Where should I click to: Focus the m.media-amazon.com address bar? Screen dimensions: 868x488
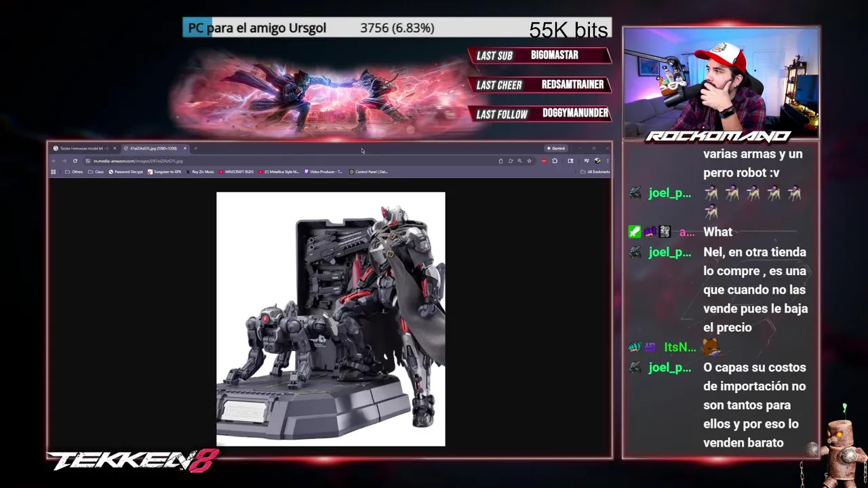tap(292, 161)
